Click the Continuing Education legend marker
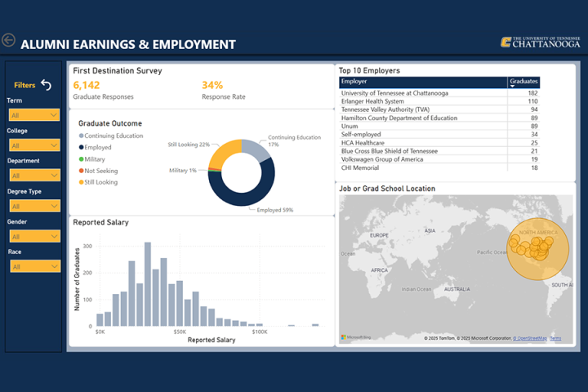The height and width of the screenshot is (392, 588). tap(82, 136)
